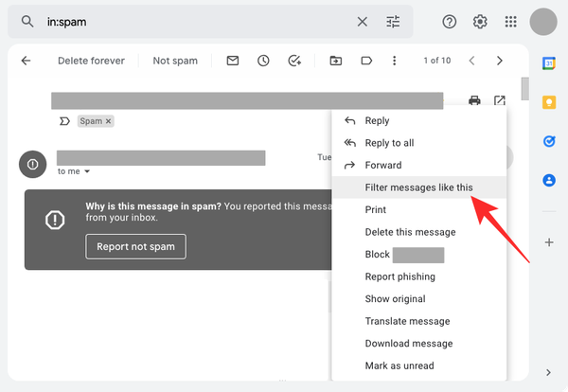Select Forward from the menu
The width and height of the screenshot is (568, 392).
click(x=418, y=165)
